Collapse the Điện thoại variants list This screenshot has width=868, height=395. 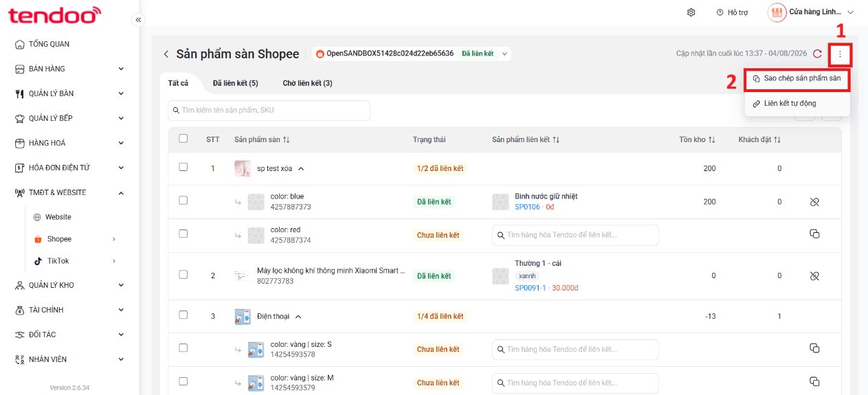point(298,317)
